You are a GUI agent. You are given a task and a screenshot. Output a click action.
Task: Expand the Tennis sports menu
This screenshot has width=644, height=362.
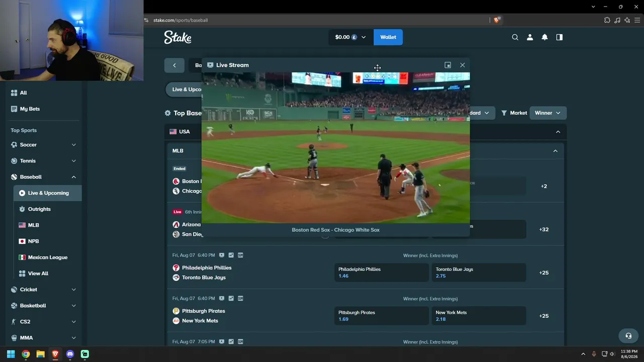point(73,161)
